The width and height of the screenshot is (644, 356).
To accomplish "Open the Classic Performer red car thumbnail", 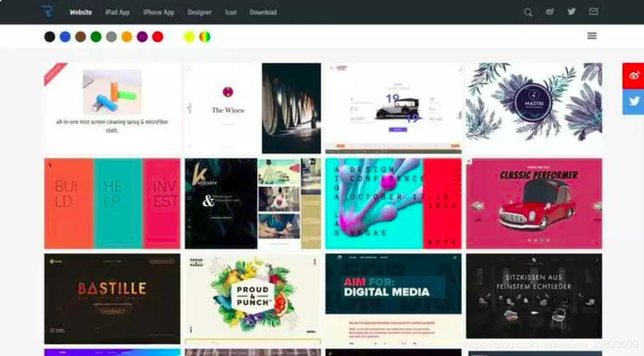I will [x=534, y=204].
